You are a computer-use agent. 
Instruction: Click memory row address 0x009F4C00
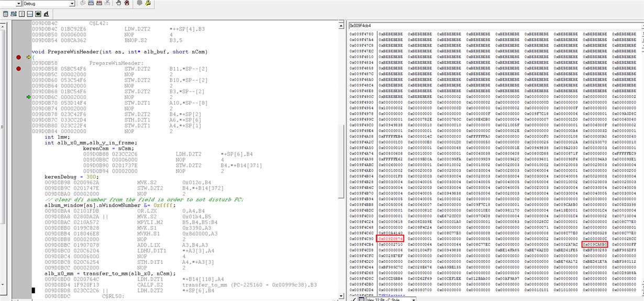tap(361, 216)
